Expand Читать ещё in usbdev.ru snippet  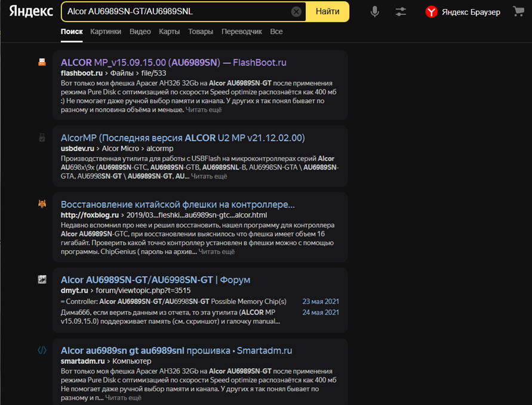click(x=209, y=176)
